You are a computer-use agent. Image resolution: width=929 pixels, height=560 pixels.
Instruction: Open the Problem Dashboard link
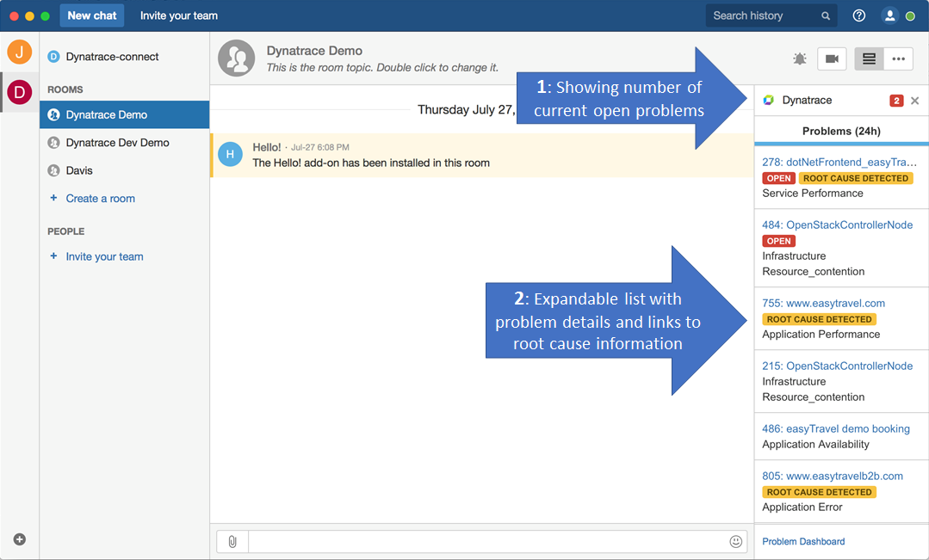(x=803, y=542)
